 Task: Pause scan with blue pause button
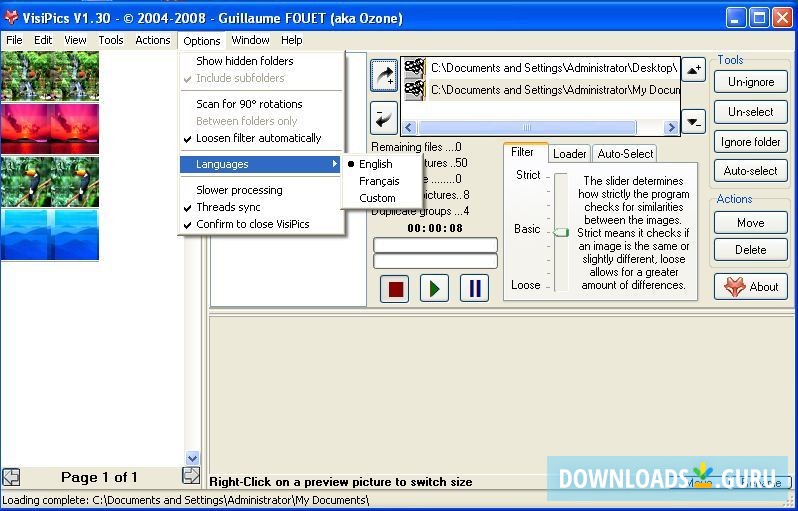pyautogui.click(x=474, y=289)
